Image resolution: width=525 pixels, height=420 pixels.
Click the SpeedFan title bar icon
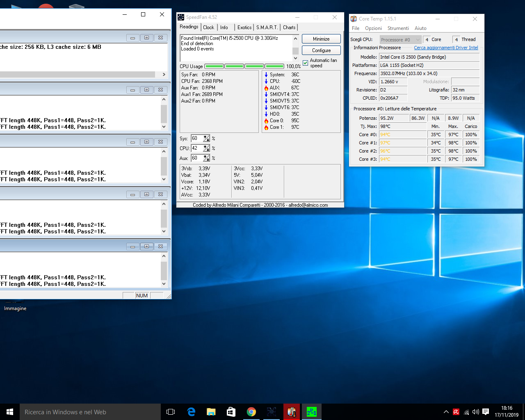pyautogui.click(x=181, y=17)
